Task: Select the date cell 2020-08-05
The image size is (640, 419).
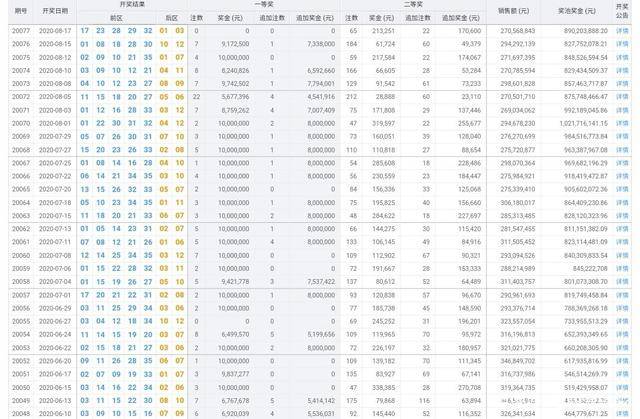Action: (x=55, y=97)
